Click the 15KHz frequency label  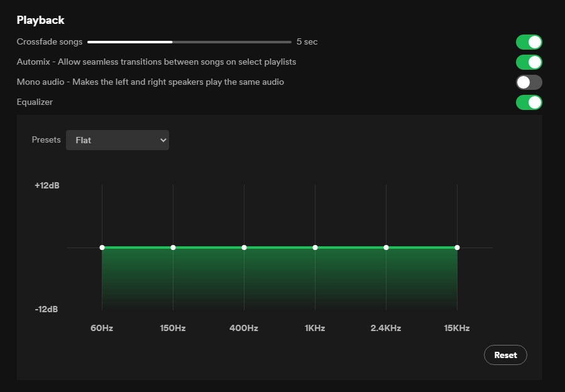tap(456, 328)
